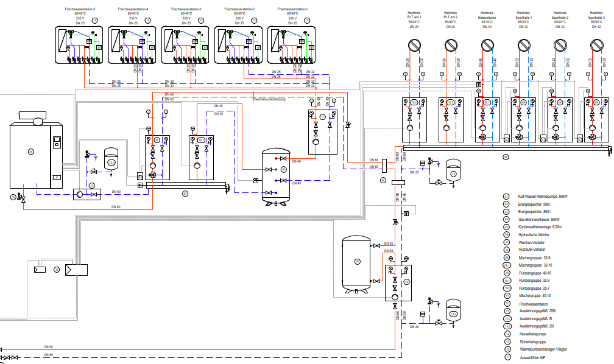Select legend entry 'Kondensathebeanlage 6,00m'
This screenshot has height=364, width=614.
point(540,227)
